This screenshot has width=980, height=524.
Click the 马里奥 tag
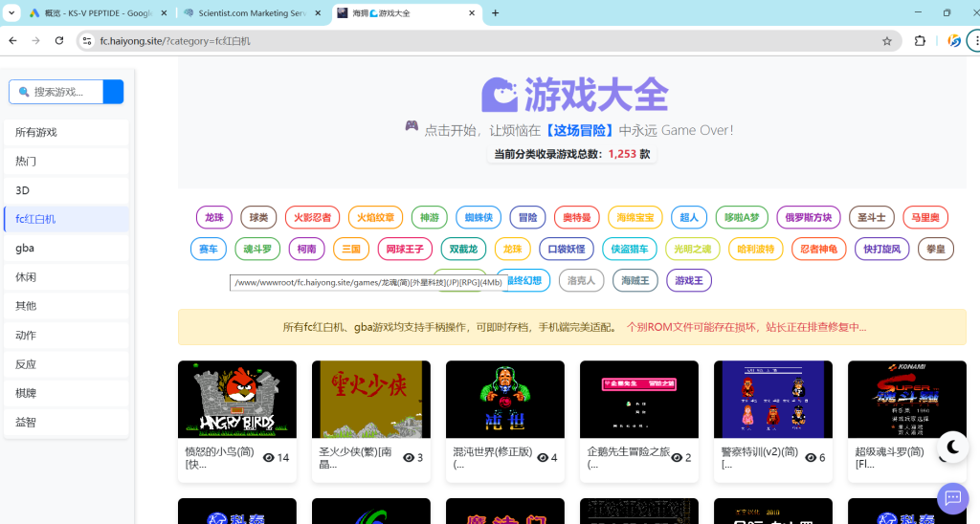point(925,217)
